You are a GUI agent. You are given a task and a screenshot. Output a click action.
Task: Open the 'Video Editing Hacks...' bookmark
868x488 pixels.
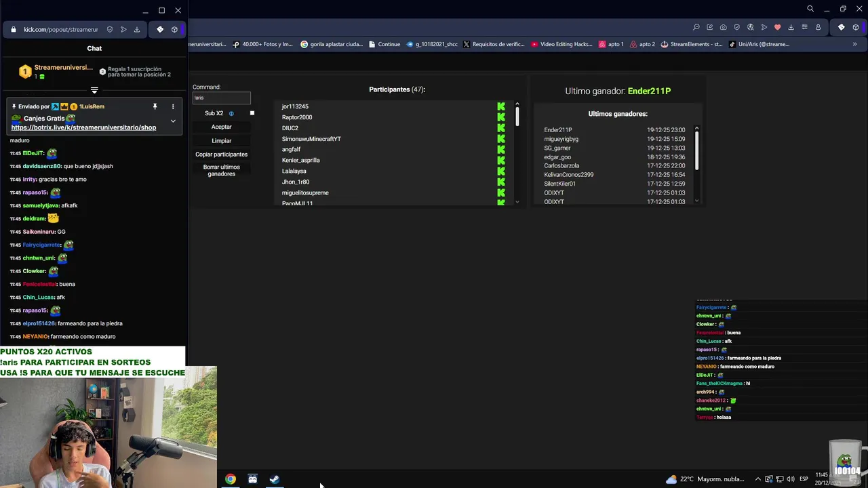point(562,44)
